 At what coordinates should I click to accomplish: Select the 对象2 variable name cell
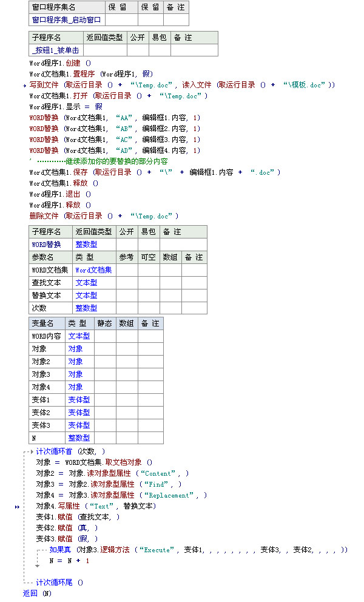(47, 362)
